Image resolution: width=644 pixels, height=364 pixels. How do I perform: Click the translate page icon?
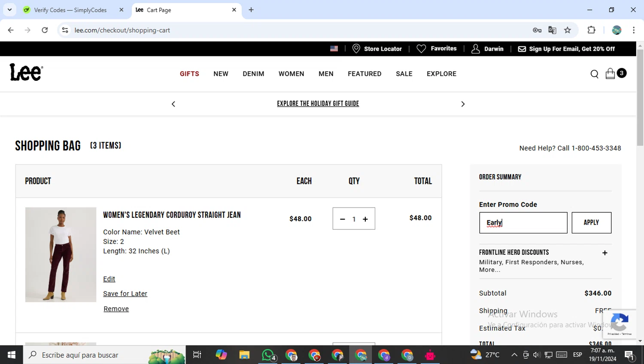point(552,30)
